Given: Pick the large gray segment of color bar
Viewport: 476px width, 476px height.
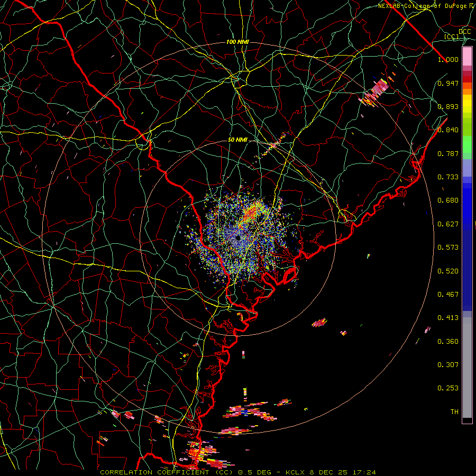Looking at the screenshot, I should 467,368.
